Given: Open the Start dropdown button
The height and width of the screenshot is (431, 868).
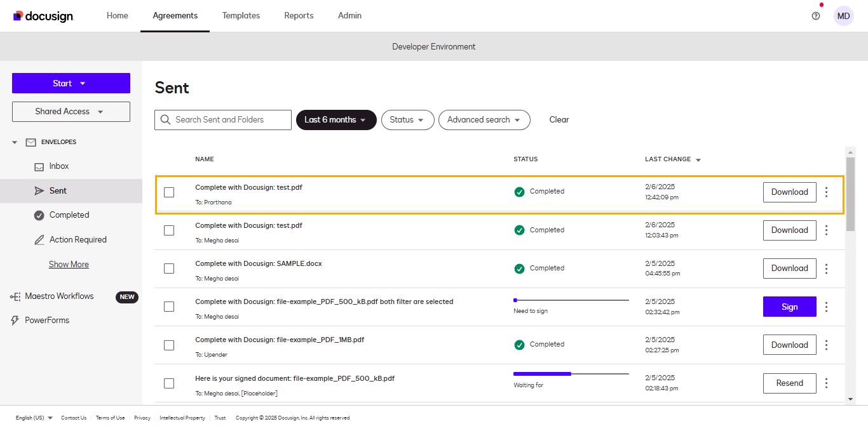Looking at the screenshot, I should pyautogui.click(x=71, y=83).
